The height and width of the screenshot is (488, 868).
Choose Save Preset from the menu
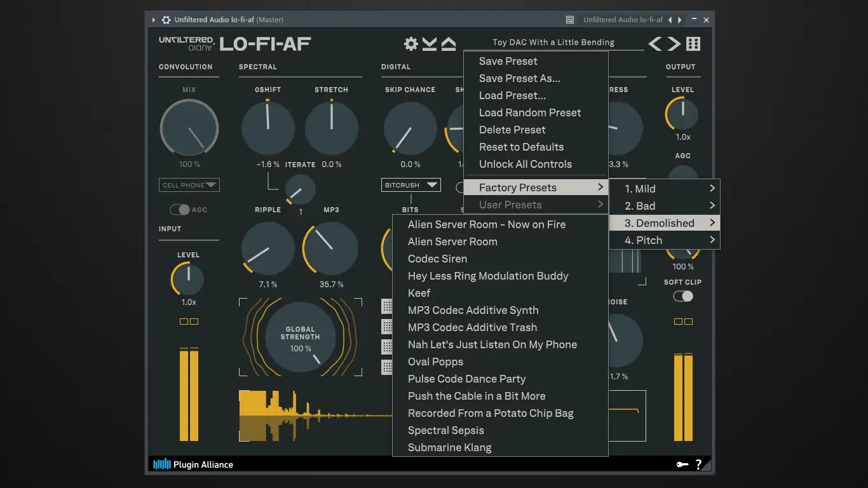536,61
